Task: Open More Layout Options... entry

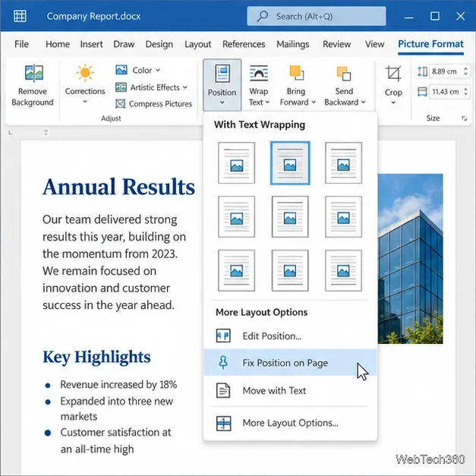Action: pyautogui.click(x=290, y=423)
